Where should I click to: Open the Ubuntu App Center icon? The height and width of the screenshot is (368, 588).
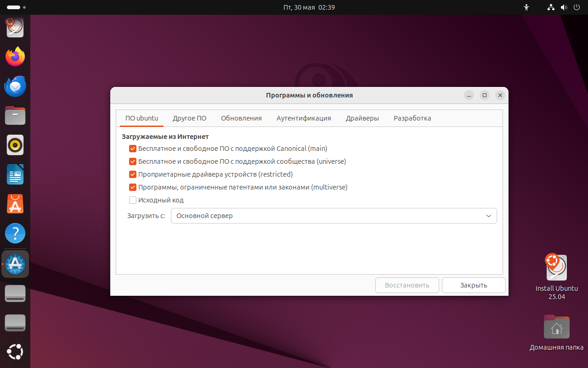tap(15, 204)
